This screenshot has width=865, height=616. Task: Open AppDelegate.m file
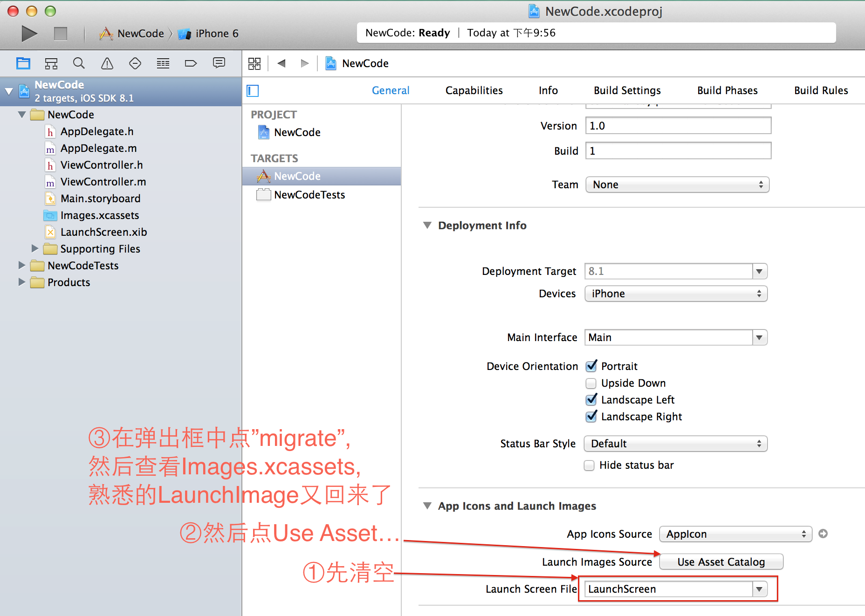coord(98,148)
